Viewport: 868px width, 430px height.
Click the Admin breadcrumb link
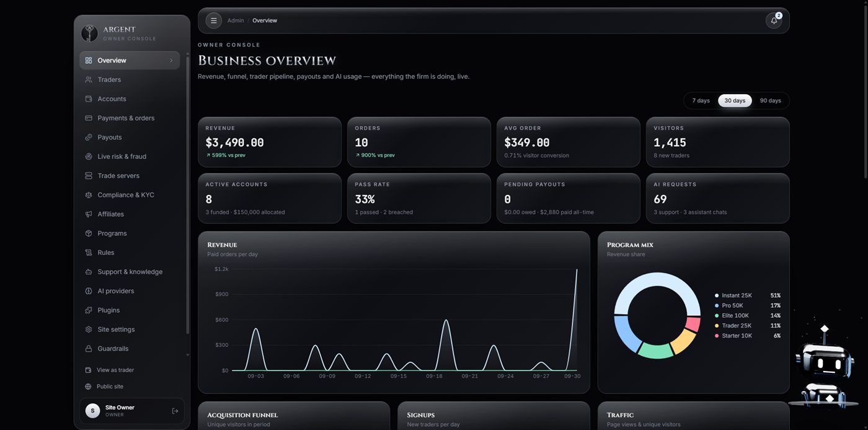pyautogui.click(x=236, y=20)
